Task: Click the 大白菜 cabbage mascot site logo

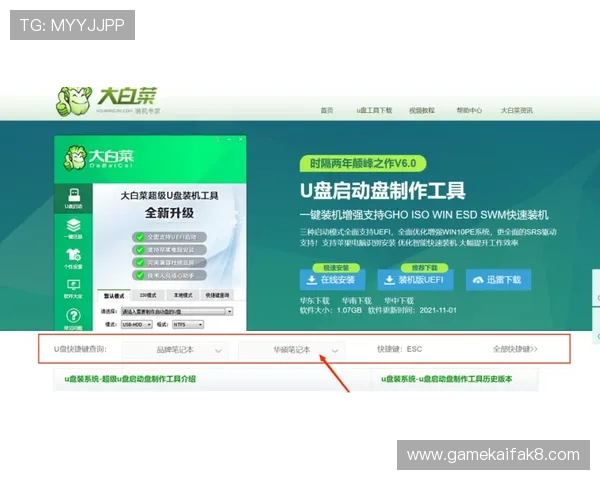Action: click(x=107, y=101)
